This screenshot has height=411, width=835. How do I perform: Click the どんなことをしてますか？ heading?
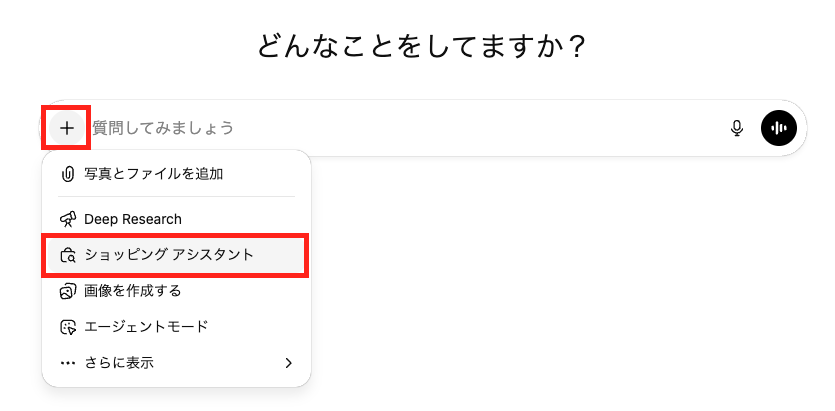421,46
